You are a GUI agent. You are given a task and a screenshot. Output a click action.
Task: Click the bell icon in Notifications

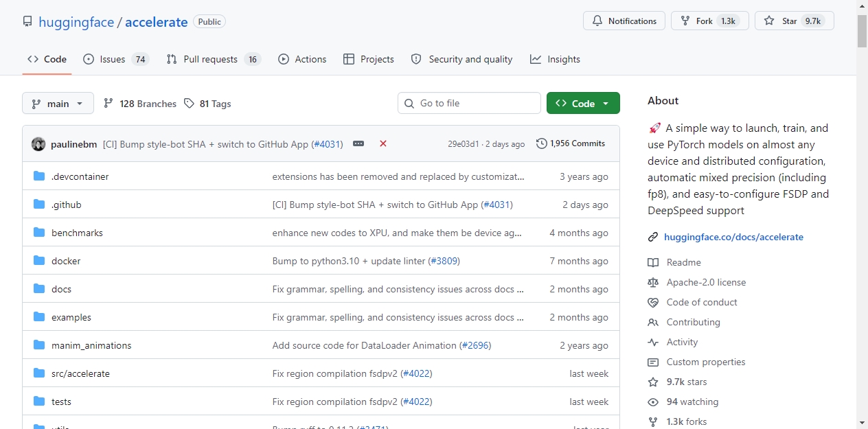pyautogui.click(x=597, y=21)
